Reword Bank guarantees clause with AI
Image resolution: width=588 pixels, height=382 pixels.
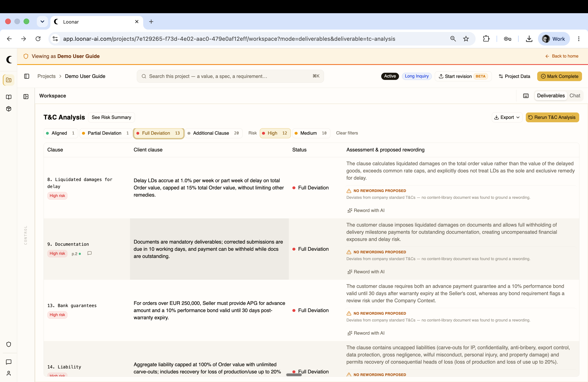pos(366,333)
